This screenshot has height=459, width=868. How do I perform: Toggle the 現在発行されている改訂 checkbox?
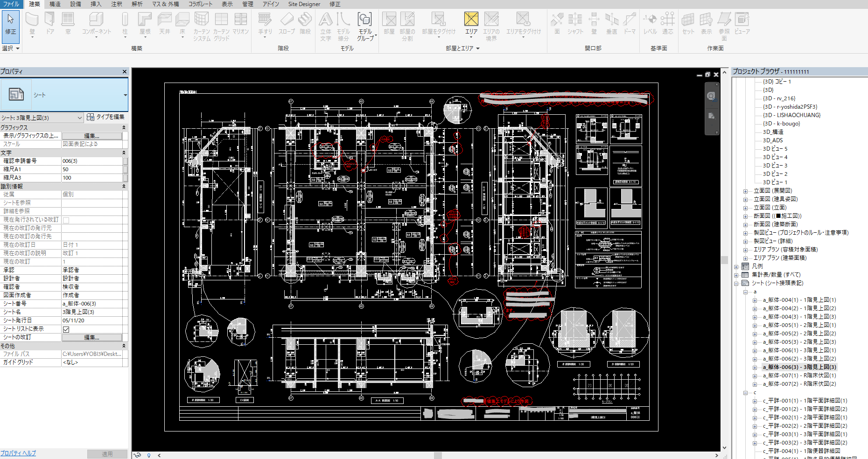coord(66,220)
